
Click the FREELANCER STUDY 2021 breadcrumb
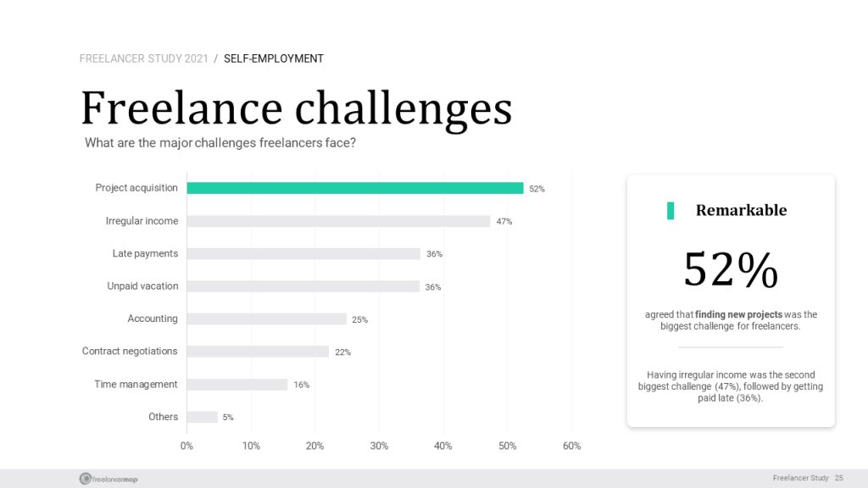pos(144,58)
